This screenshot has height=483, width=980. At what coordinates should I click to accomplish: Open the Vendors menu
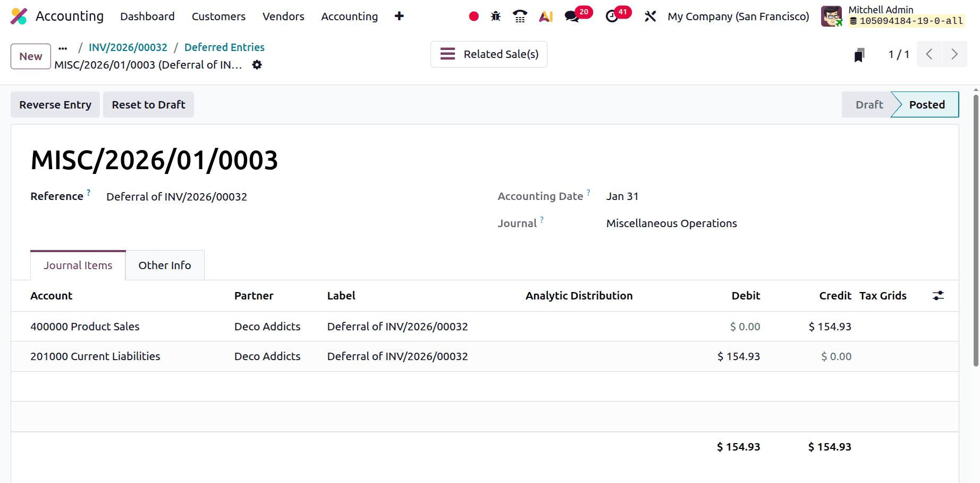283,16
